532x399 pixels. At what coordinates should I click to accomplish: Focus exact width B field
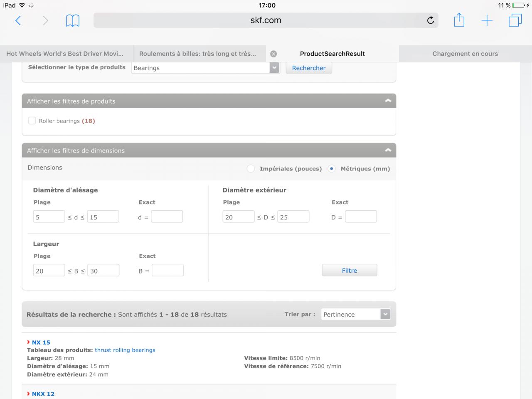pos(167,270)
